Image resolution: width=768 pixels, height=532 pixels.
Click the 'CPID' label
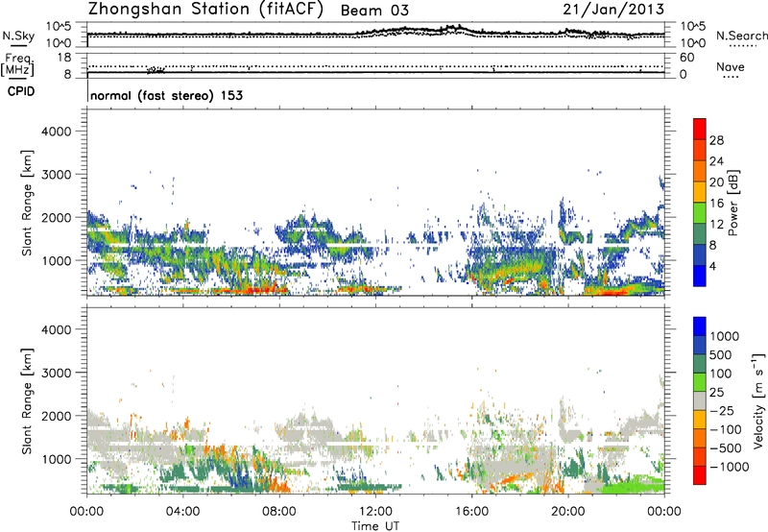click(21, 91)
